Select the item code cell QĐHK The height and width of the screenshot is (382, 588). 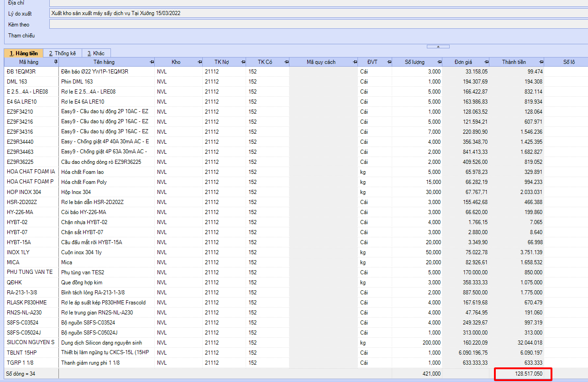pyautogui.click(x=31, y=283)
